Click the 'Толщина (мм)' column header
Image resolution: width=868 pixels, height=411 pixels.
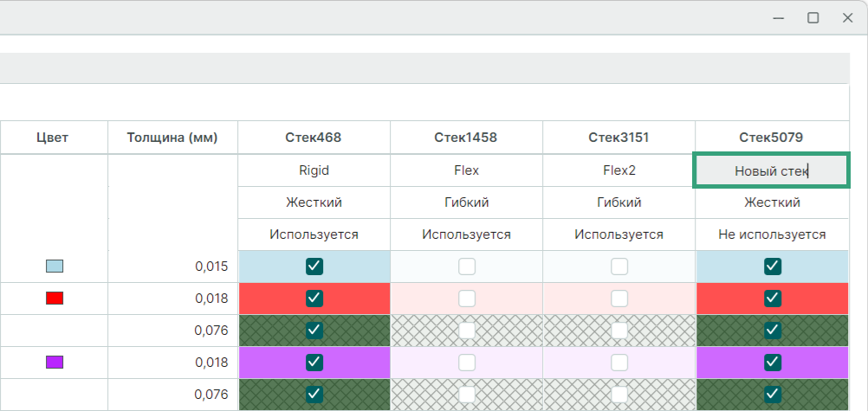[172, 138]
